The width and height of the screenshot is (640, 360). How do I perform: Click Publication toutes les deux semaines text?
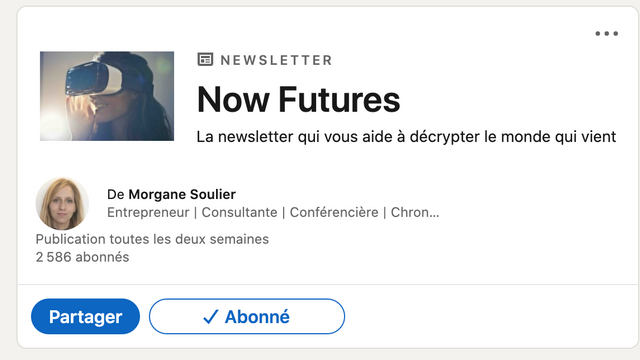(152, 239)
